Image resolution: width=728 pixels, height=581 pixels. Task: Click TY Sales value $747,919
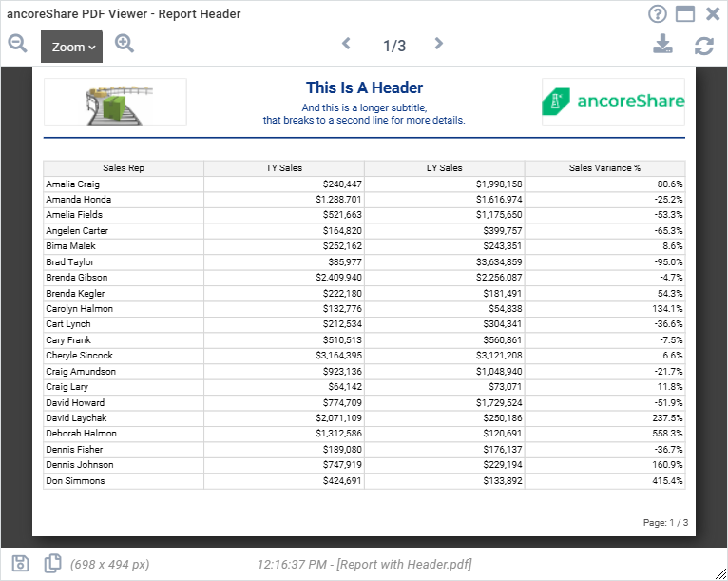(342, 465)
